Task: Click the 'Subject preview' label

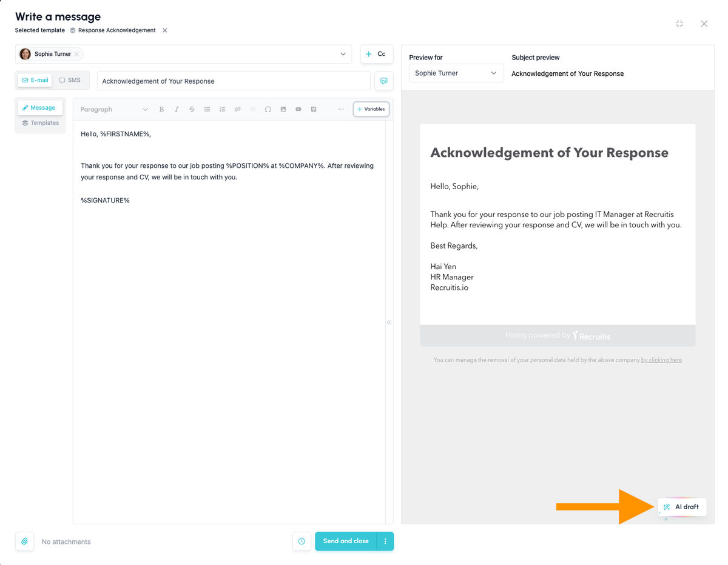Action: click(x=536, y=58)
